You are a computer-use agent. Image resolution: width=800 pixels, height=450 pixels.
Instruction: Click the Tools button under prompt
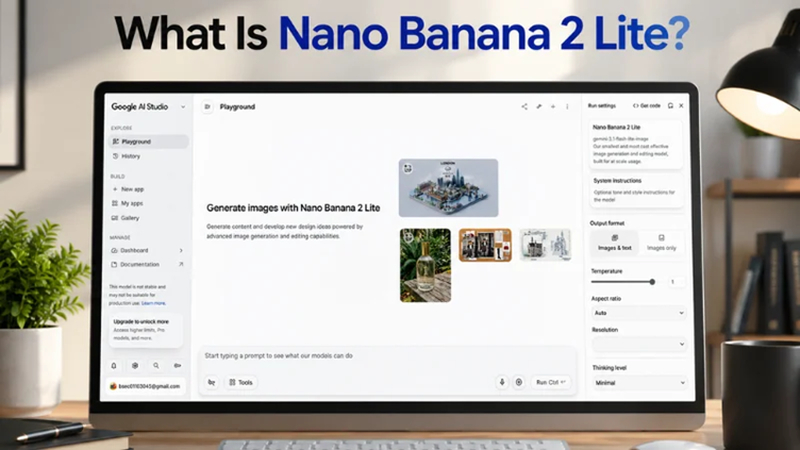(241, 382)
